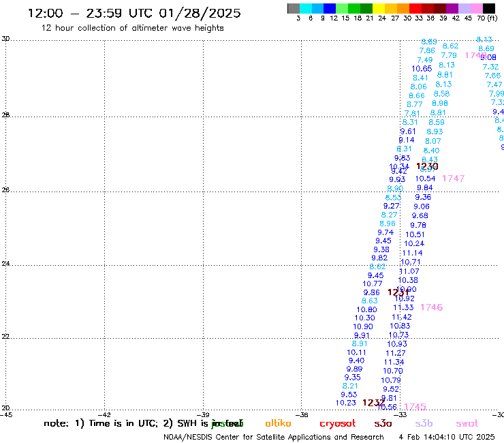
Task: Select the 's3b' satellite legend label
Action: point(424,423)
